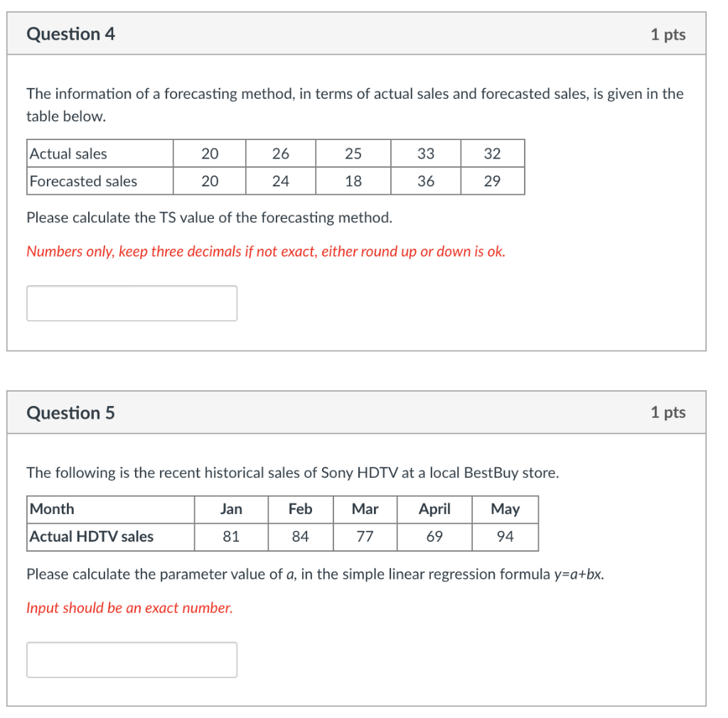Select the Question 4 heading
The width and height of the screenshot is (728, 718).
click(70, 33)
